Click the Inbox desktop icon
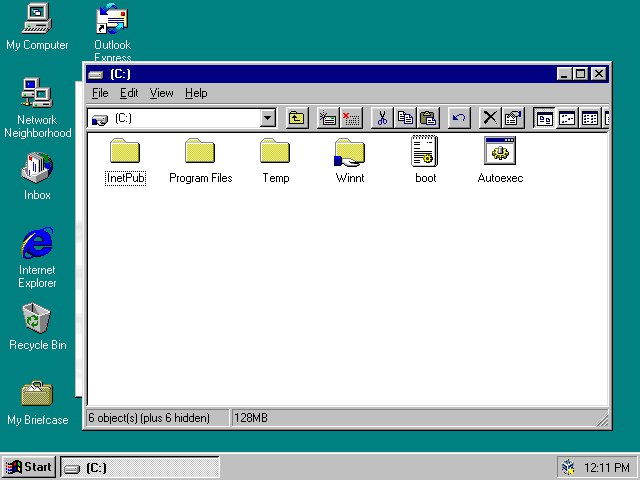This screenshot has height=480, width=640. pos(37,177)
